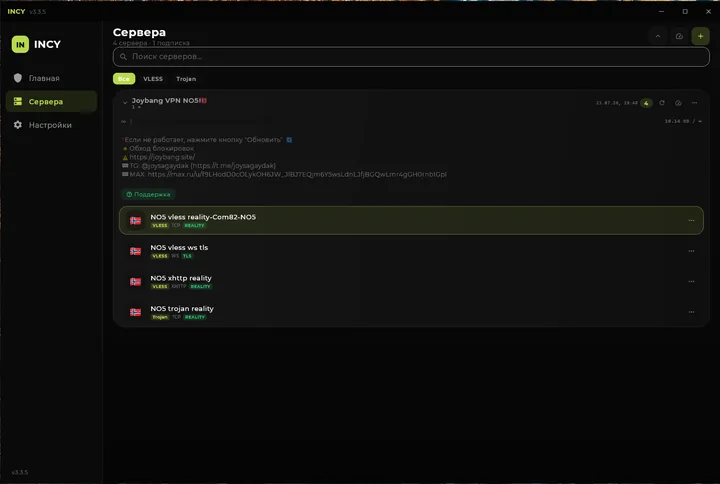The width and height of the screenshot is (720, 484).
Task: Click the Сервера page heading
Action: coord(139,32)
